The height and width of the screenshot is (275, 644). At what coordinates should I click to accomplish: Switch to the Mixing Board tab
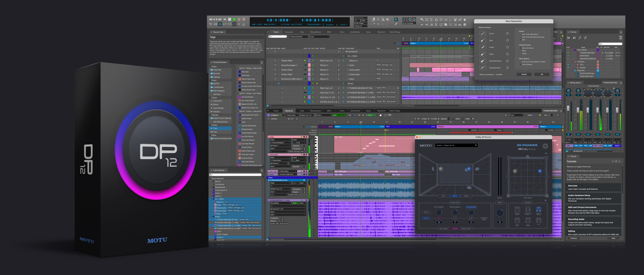pyautogui.click(x=315, y=32)
